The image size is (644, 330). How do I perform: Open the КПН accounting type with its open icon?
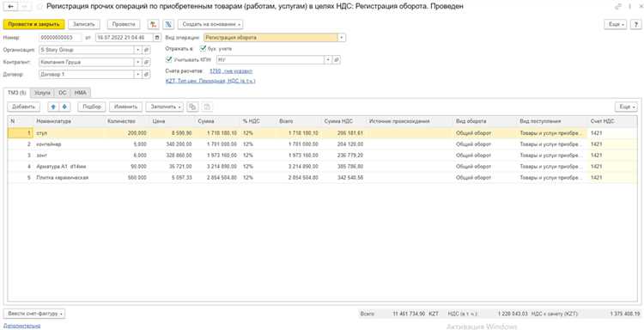click(337, 60)
